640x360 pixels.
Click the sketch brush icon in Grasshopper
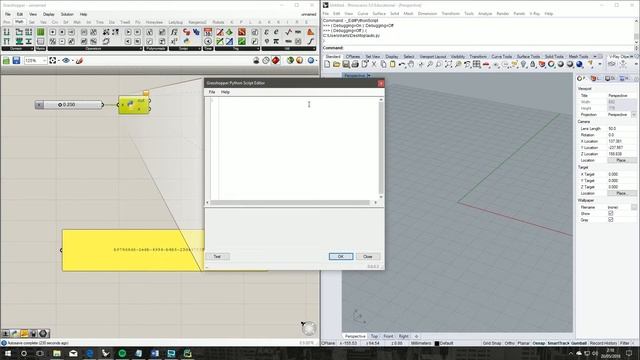[x=80, y=60]
